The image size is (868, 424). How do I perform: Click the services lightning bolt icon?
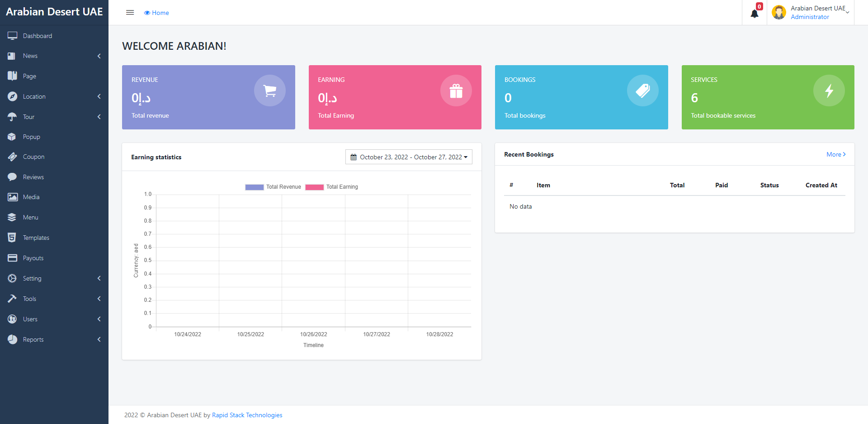(829, 91)
